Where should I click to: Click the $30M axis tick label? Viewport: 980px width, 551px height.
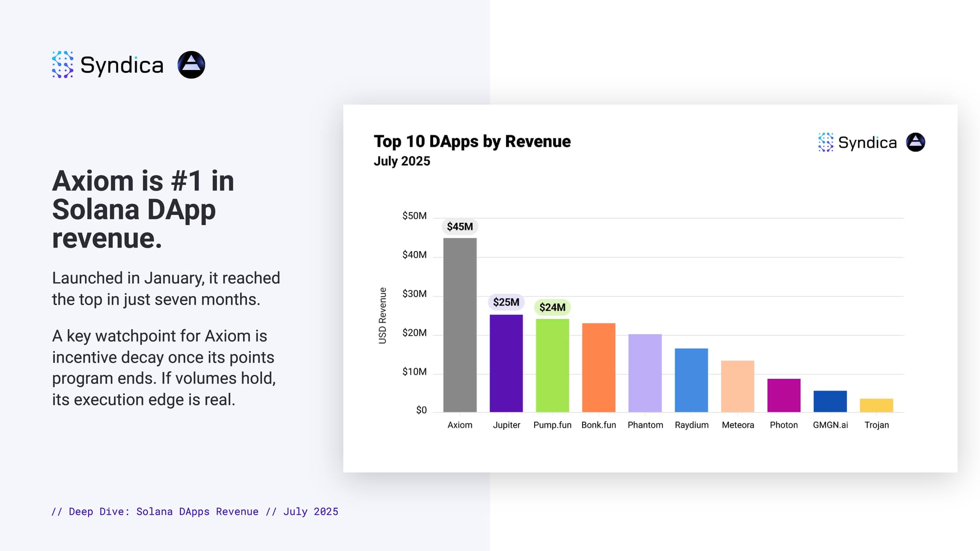[415, 294]
